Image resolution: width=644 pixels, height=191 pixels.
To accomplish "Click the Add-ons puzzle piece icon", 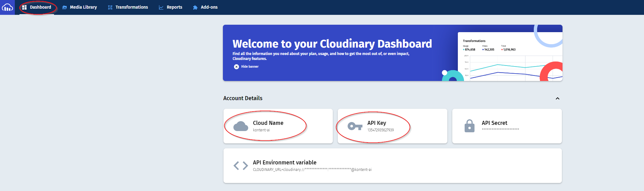I will coord(195,7).
